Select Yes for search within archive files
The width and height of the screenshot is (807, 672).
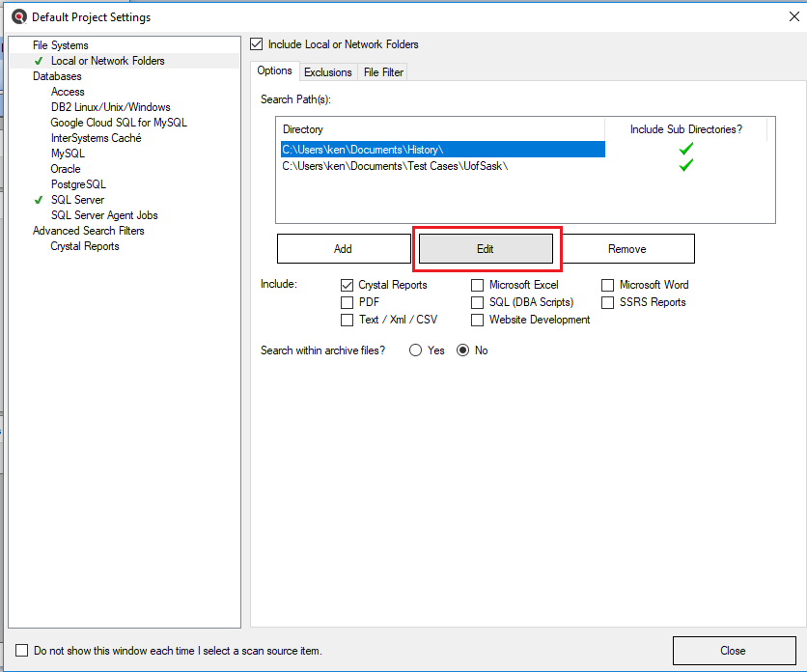click(x=416, y=350)
